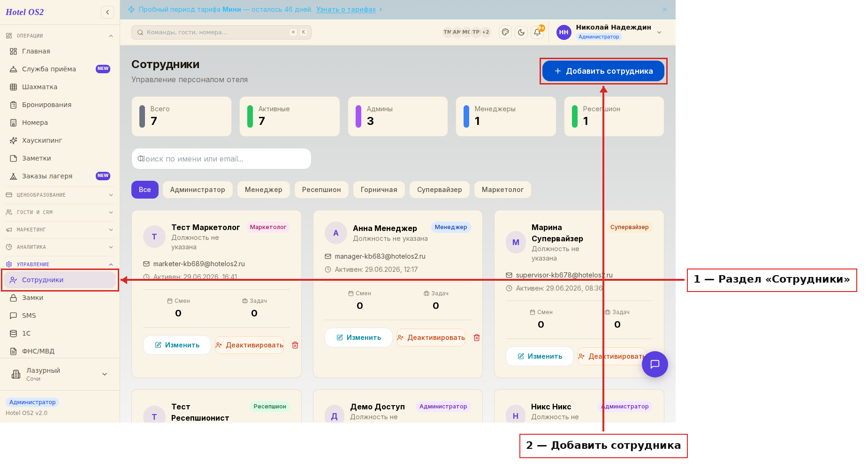The width and height of the screenshot is (868, 469).
Task: Click Изменить for Тест Маркетолог
Action: tap(177, 345)
